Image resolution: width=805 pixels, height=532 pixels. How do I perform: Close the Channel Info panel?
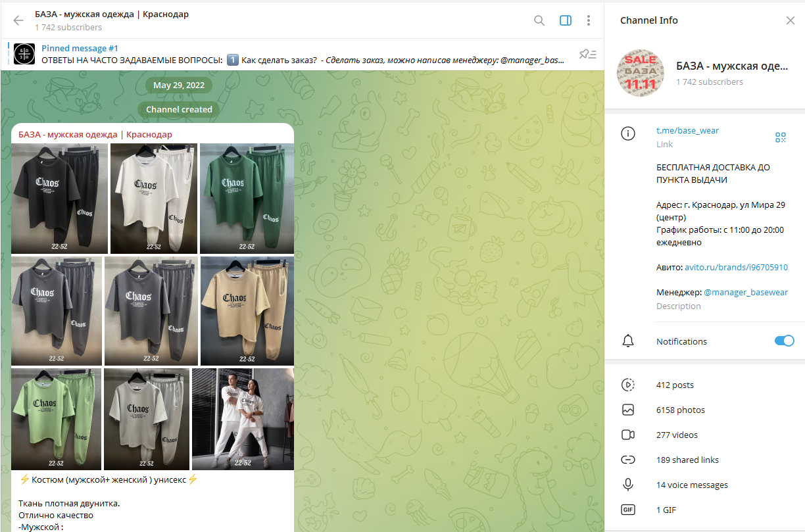[791, 20]
